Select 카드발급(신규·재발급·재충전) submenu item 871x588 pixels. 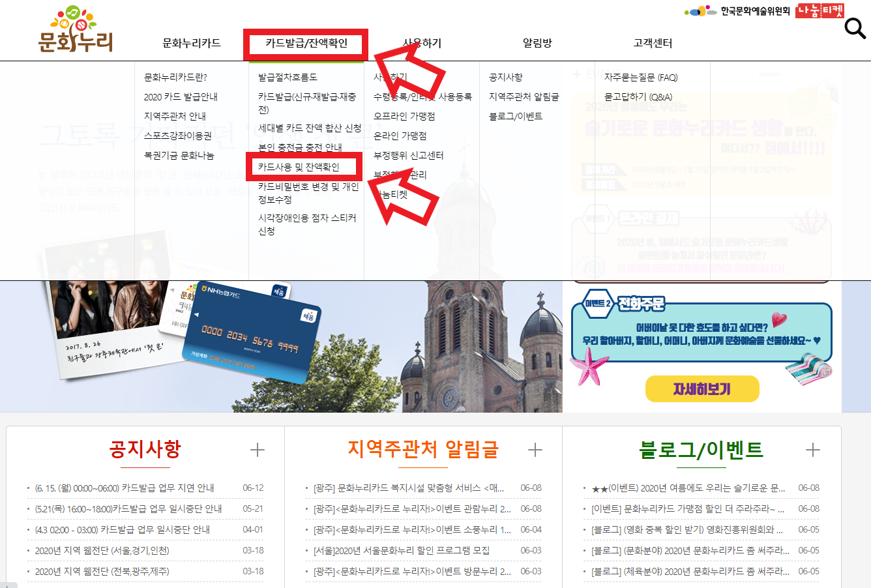click(307, 103)
